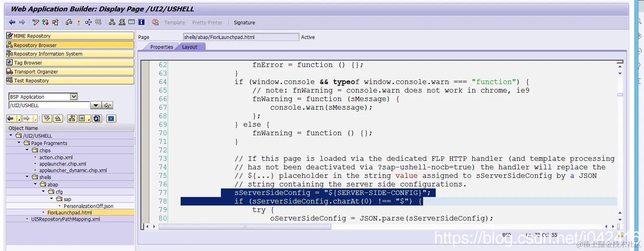Open the Tag Browser

coord(70,63)
